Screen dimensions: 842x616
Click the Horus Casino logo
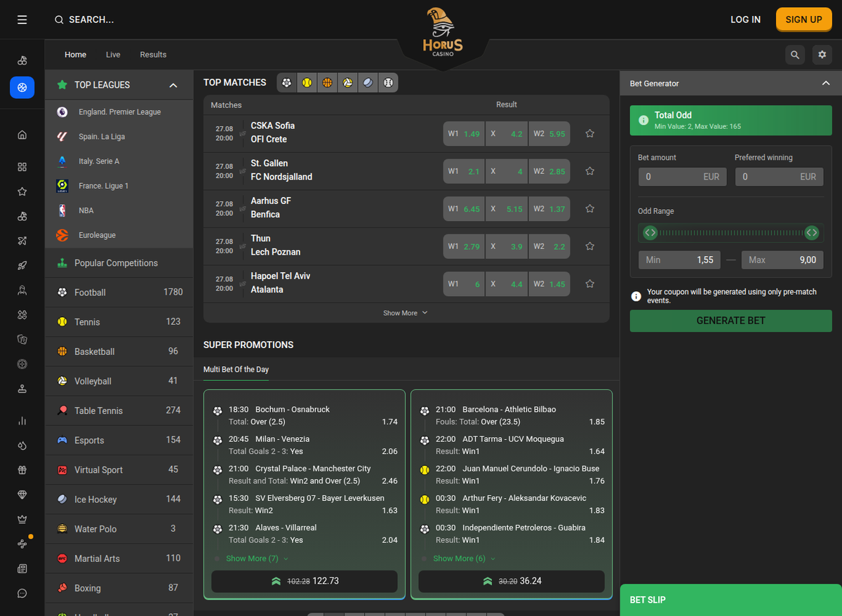pos(443,33)
